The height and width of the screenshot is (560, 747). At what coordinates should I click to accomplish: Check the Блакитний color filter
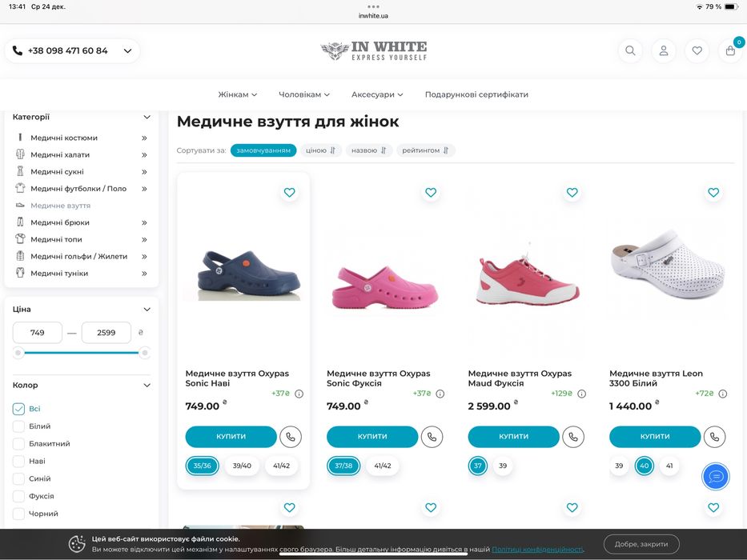[x=18, y=444]
